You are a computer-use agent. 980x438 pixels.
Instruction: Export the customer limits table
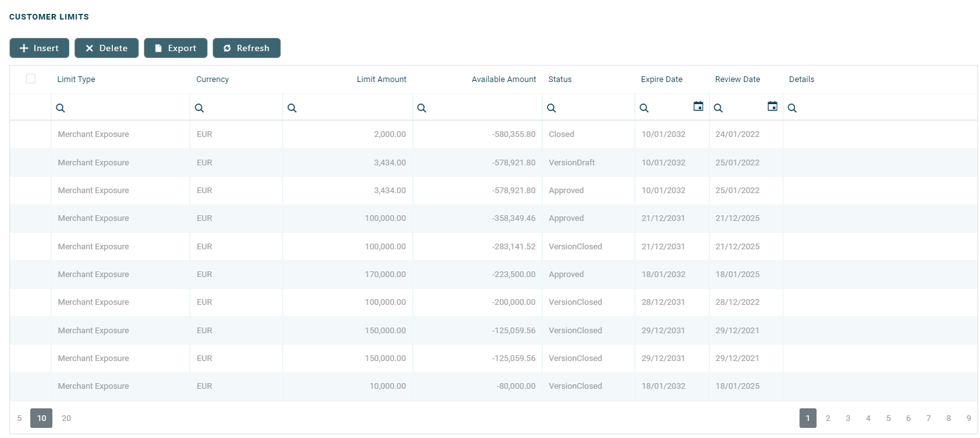[x=175, y=48]
